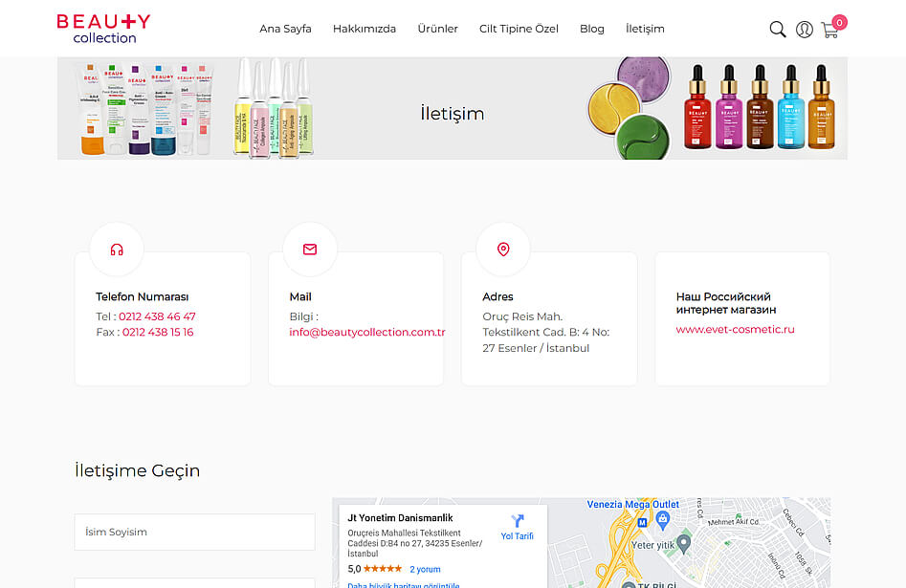Click the Beauty Collection logo

click(x=103, y=28)
